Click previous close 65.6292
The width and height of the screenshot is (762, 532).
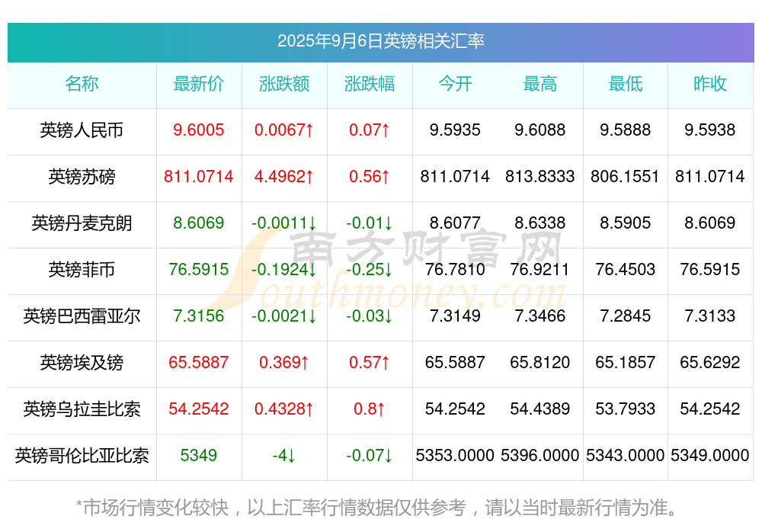[710, 363]
